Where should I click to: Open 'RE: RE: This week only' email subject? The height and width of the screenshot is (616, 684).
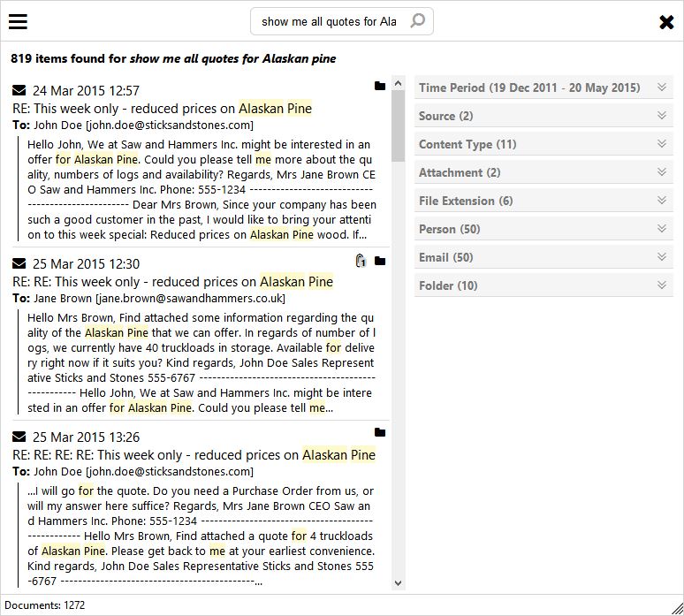click(x=172, y=281)
